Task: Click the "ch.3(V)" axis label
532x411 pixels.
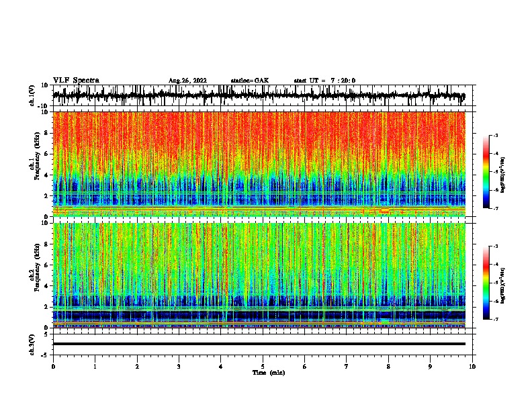Action: tap(32, 345)
